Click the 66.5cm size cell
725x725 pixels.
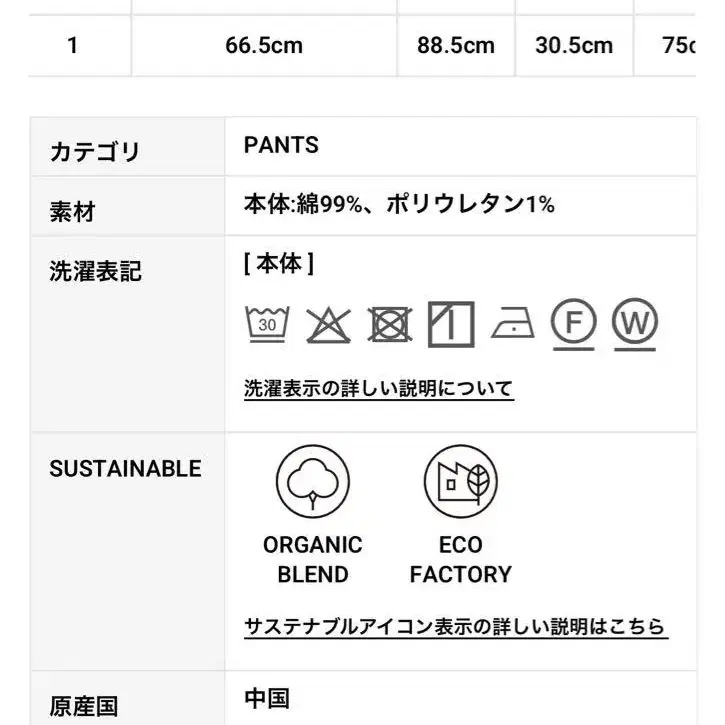click(264, 45)
